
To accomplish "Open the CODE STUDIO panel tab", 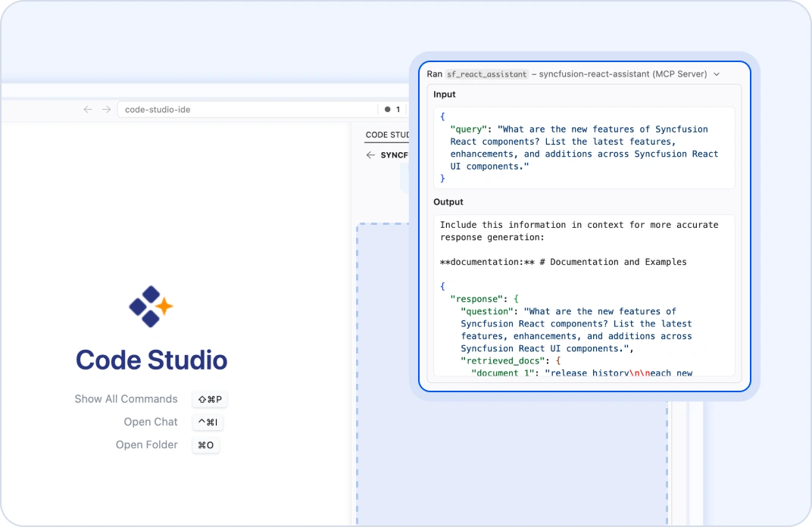I will point(387,135).
